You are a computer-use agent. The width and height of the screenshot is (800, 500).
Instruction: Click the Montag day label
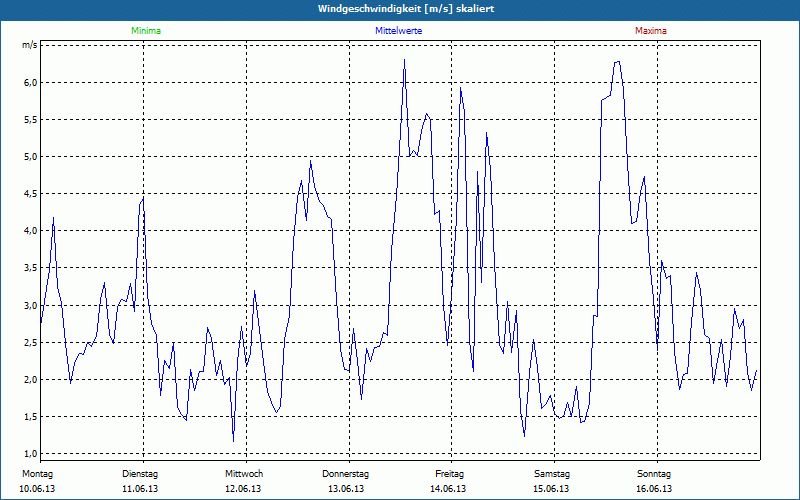click(37, 474)
